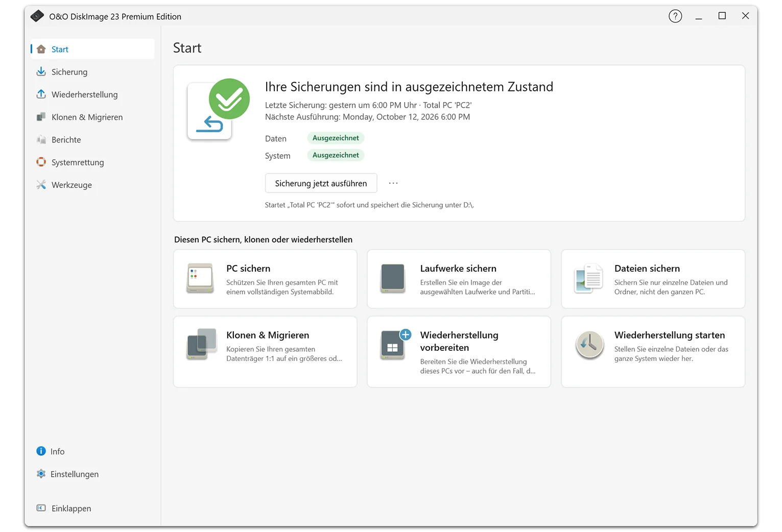Open Berichte in the sidebar
782x532 pixels.
[92, 139]
